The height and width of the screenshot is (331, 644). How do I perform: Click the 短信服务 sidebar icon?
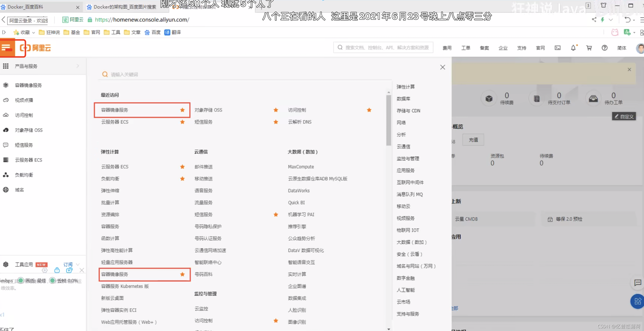pyautogui.click(x=6, y=145)
